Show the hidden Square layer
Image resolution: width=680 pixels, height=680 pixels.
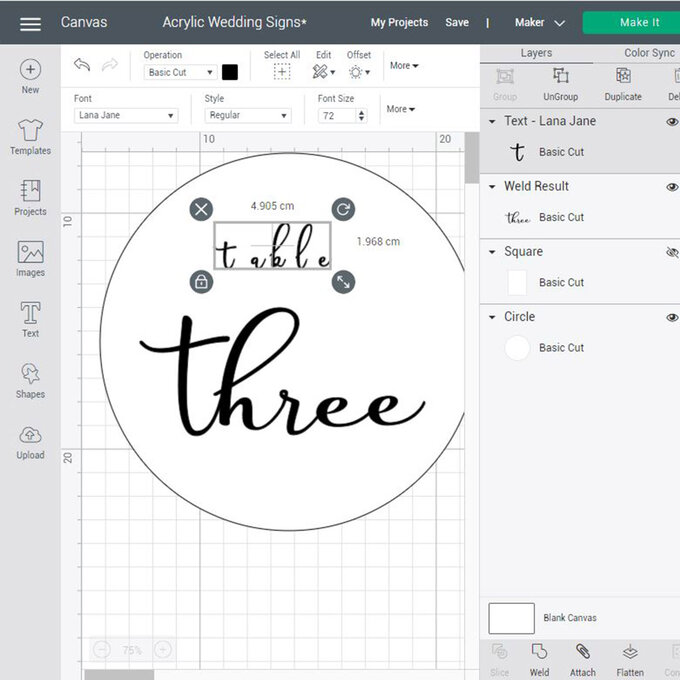pyautogui.click(x=672, y=252)
